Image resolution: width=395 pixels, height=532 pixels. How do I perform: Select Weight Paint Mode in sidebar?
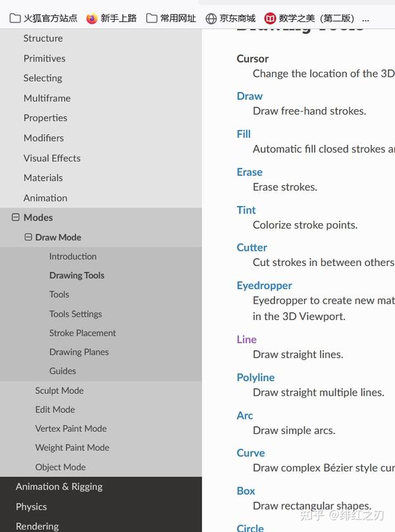point(72,448)
